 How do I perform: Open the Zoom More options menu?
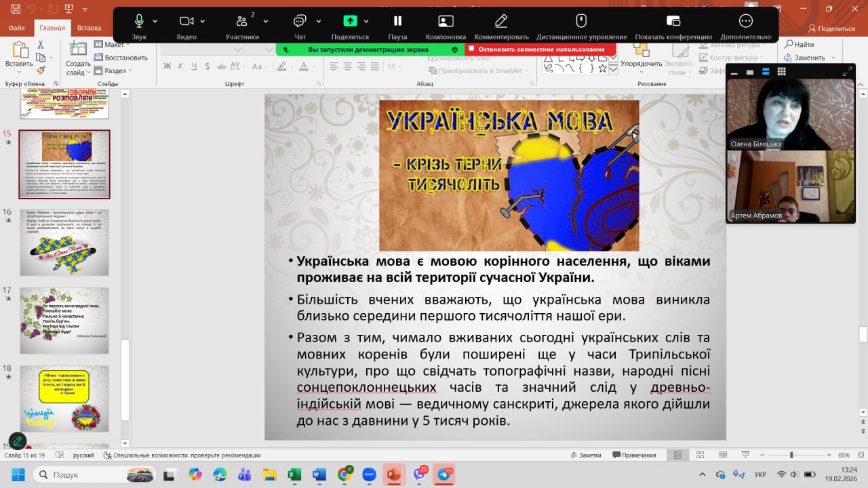point(745,21)
